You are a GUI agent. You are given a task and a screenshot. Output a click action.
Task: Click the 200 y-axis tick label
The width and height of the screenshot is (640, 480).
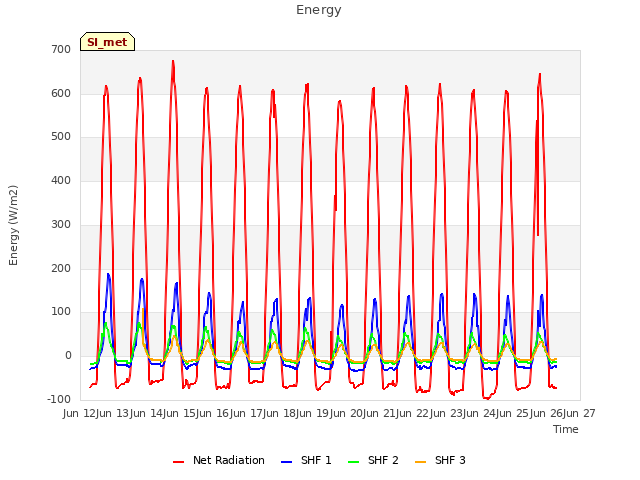tap(61, 269)
